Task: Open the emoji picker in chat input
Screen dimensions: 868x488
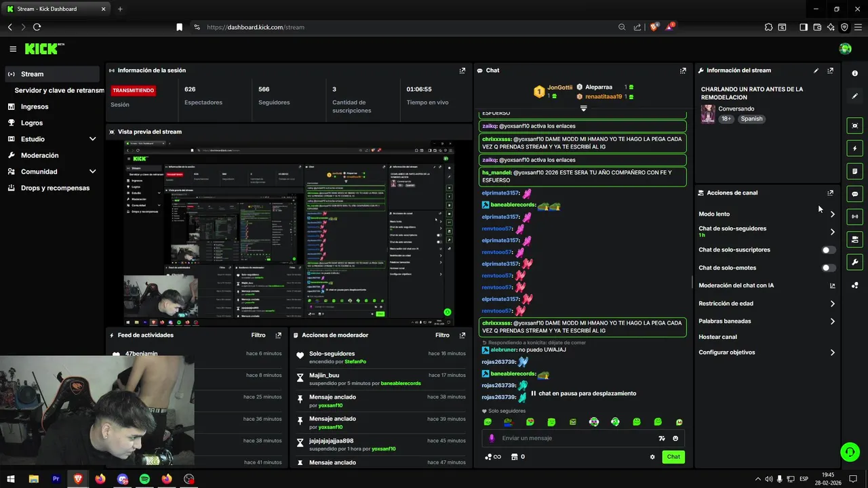Action: 675,439
